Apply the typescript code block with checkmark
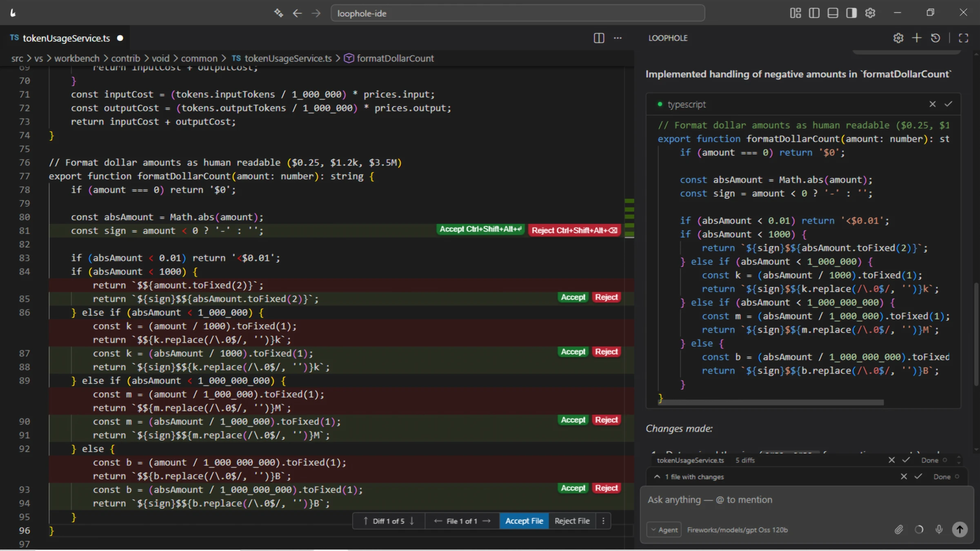Screen dimensions: 980x551 948,104
